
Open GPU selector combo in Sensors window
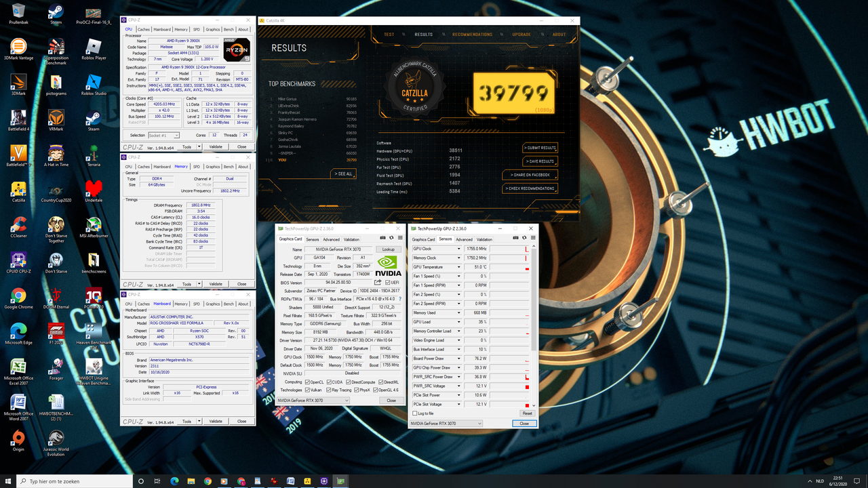pos(446,423)
